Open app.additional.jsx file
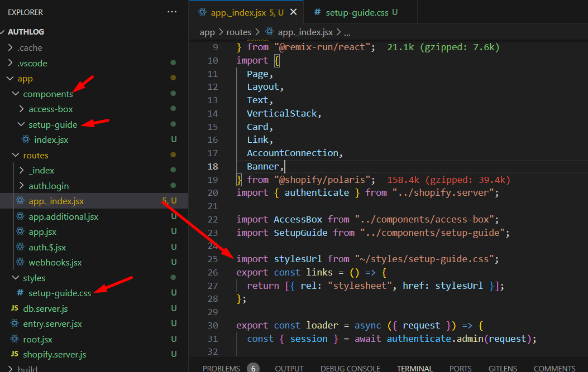This screenshot has height=372, width=588. coord(63,216)
